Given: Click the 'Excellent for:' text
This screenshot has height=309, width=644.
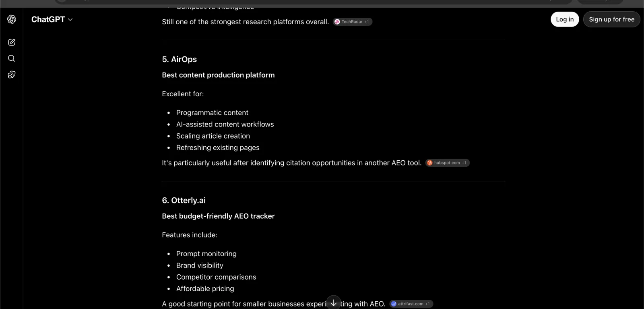Looking at the screenshot, I should pyautogui.click(x=183, y=94).
